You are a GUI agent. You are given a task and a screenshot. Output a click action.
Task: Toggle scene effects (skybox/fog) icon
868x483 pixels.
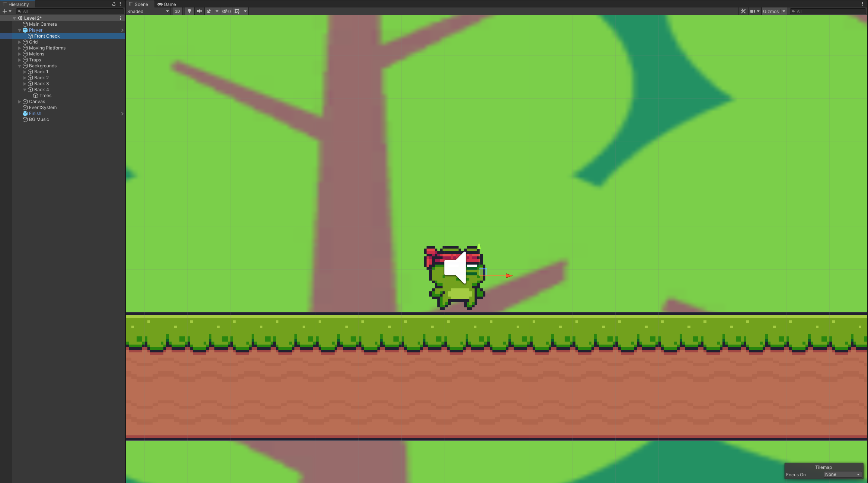209,11
